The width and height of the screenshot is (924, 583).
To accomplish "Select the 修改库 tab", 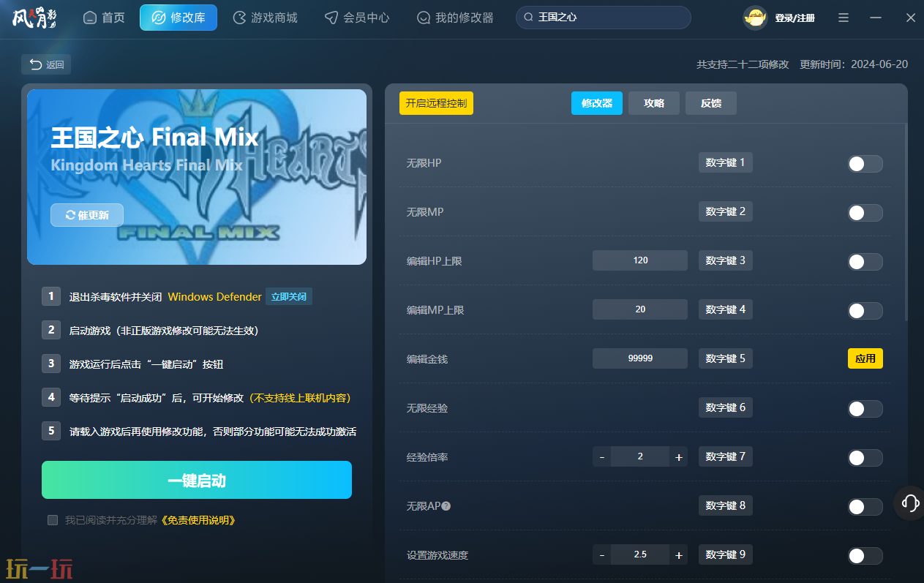I will coord(179,18).
